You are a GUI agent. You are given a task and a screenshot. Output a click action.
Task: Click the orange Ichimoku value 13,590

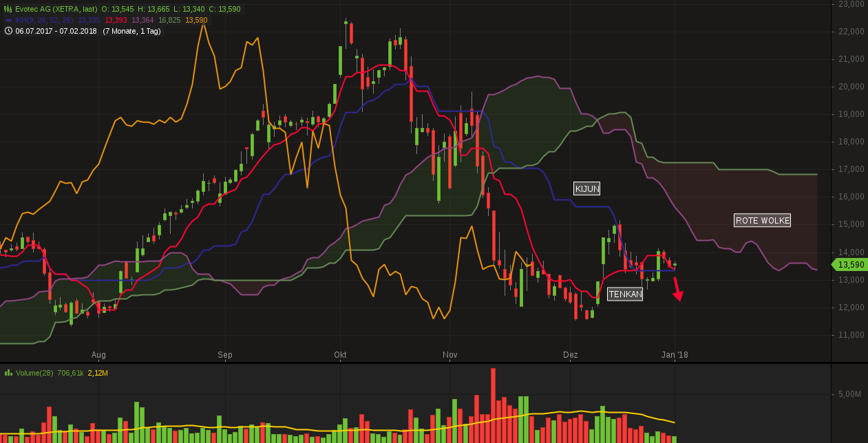tap(196, 20)
